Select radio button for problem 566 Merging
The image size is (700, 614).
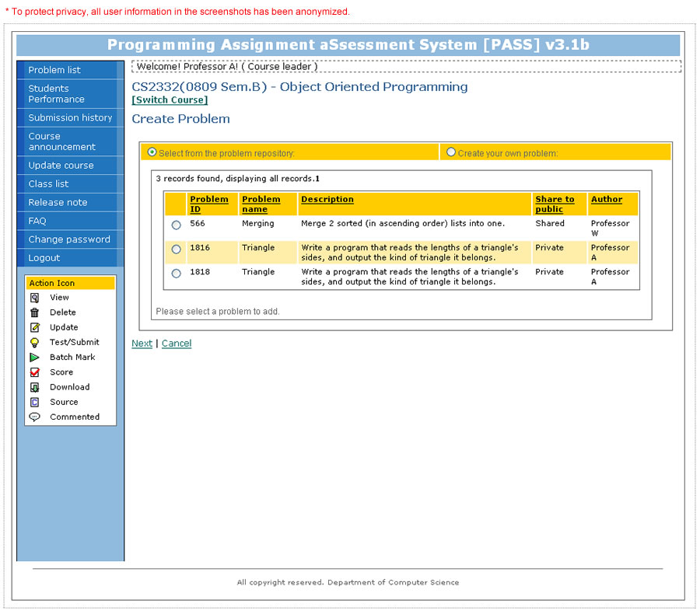coord(176,225)
